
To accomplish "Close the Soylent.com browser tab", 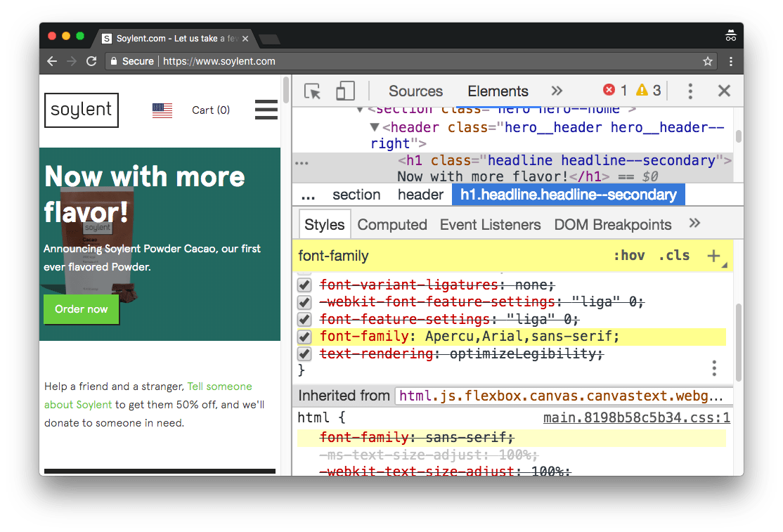I will point(245,39).
